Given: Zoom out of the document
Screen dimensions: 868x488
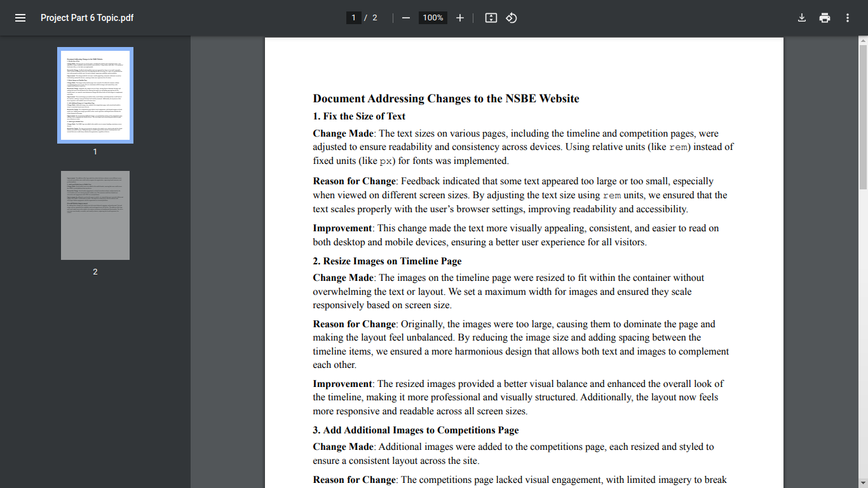Looking at the screenshot, I should [405, 18].
